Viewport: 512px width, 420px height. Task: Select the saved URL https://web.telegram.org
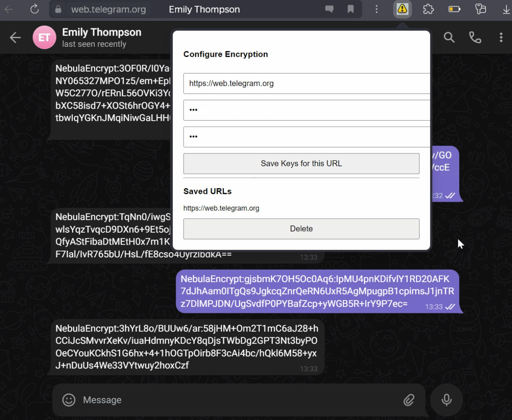(x=221, y=208)
